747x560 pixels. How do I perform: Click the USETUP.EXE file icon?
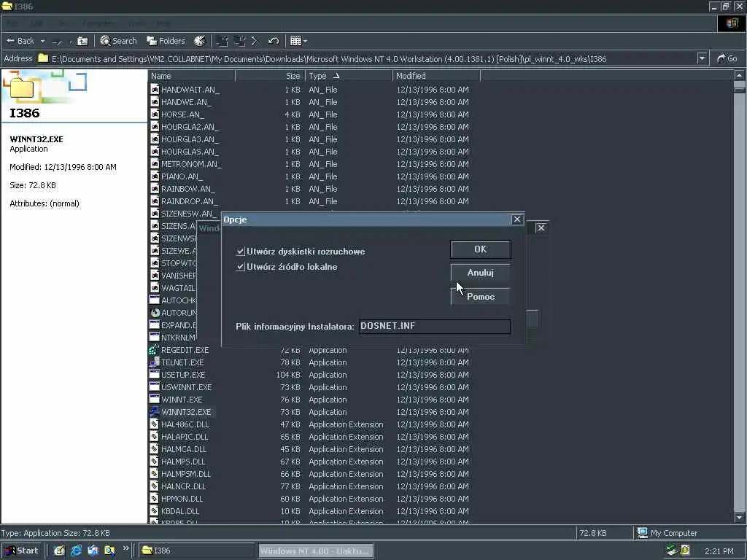(155, 375)
